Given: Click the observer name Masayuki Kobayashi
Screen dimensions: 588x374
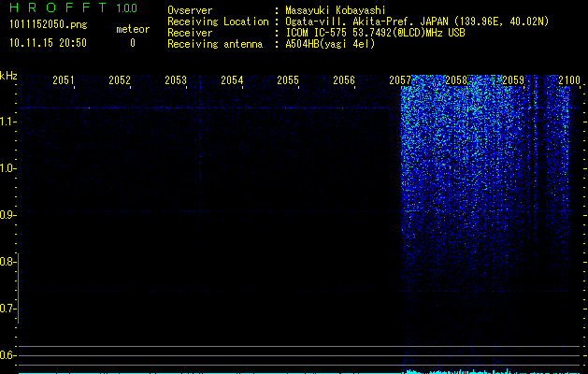Looking at the screenshot, I should point(336,10).
